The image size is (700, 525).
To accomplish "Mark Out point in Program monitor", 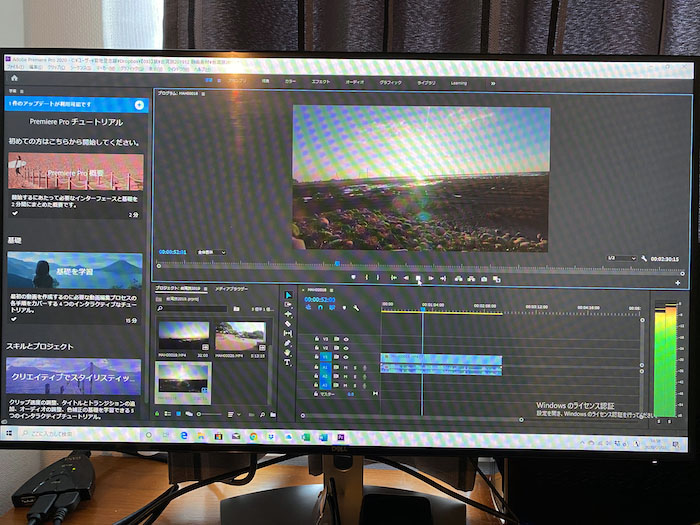I will (x=378, y=277).
